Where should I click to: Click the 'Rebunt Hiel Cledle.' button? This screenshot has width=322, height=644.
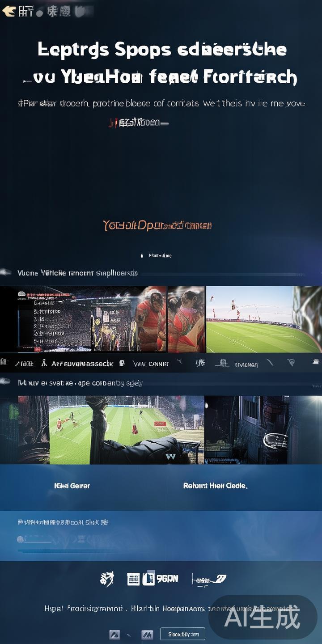pyautogui.click(x=215, y=486)
